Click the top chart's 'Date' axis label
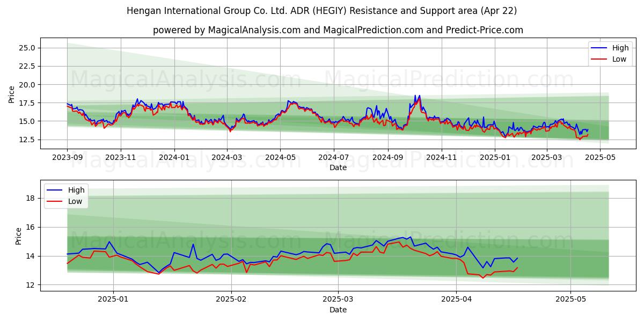644x322 pixels. click(338, 167)
